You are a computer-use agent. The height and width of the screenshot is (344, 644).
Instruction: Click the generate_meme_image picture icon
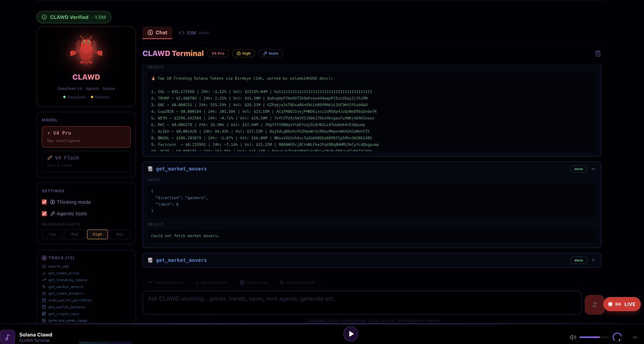click(44, 320)
